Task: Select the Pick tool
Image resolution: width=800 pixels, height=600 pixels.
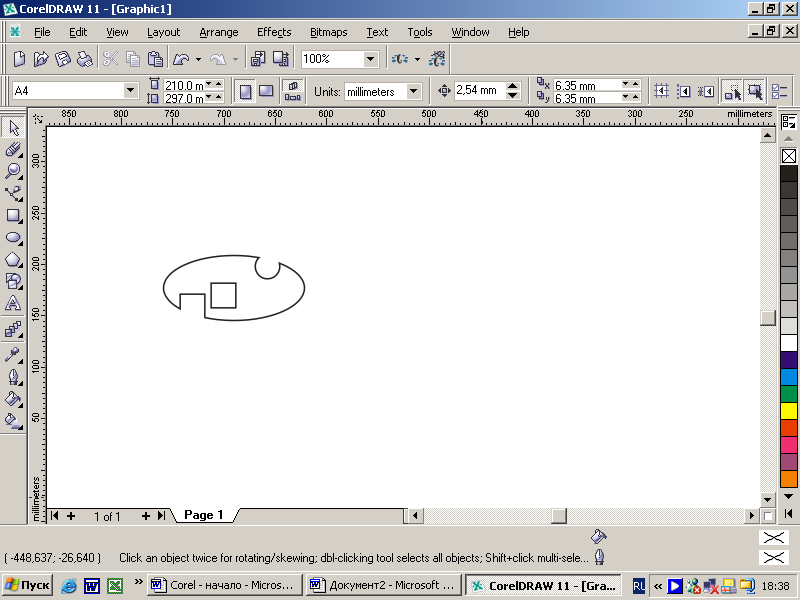Action: coord(13,128)
